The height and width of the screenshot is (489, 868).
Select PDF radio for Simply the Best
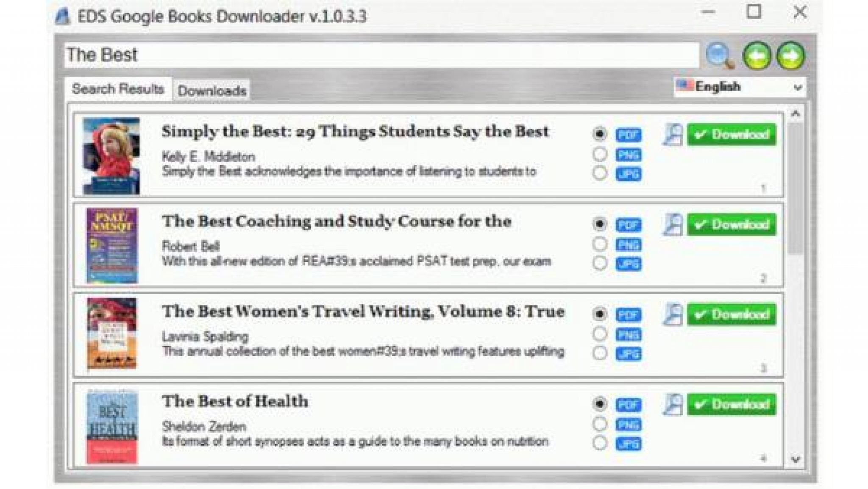599,134
